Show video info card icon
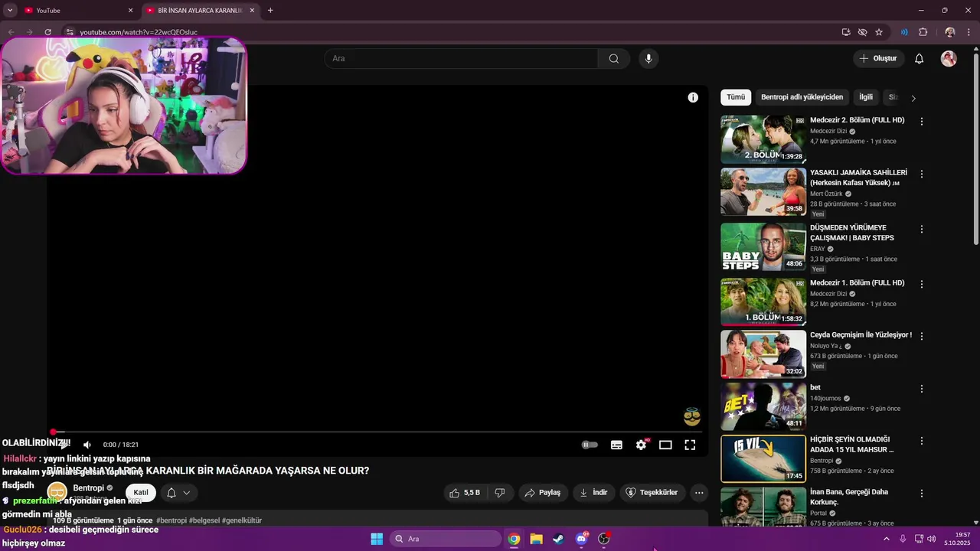Viewport: 980px width, 551px height. pos(693,97)
